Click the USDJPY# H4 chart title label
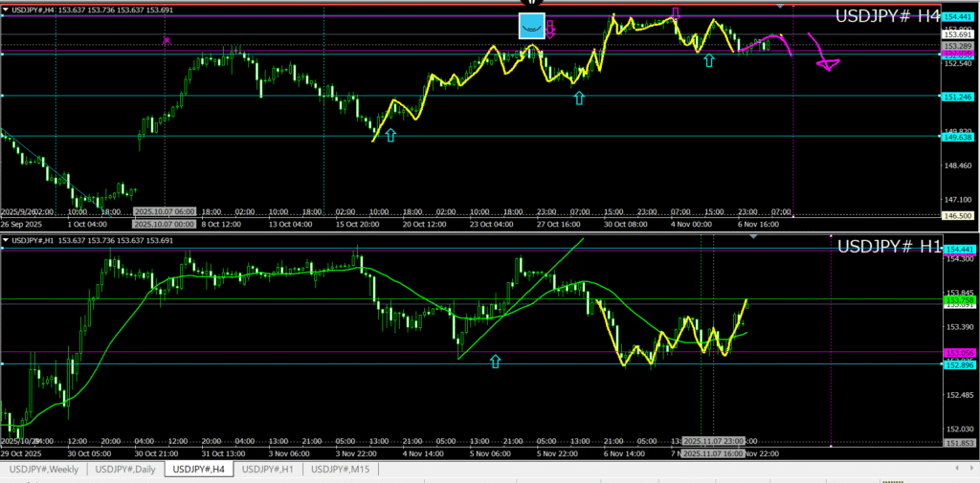The image size is (980, 483). tap(888, 15)
